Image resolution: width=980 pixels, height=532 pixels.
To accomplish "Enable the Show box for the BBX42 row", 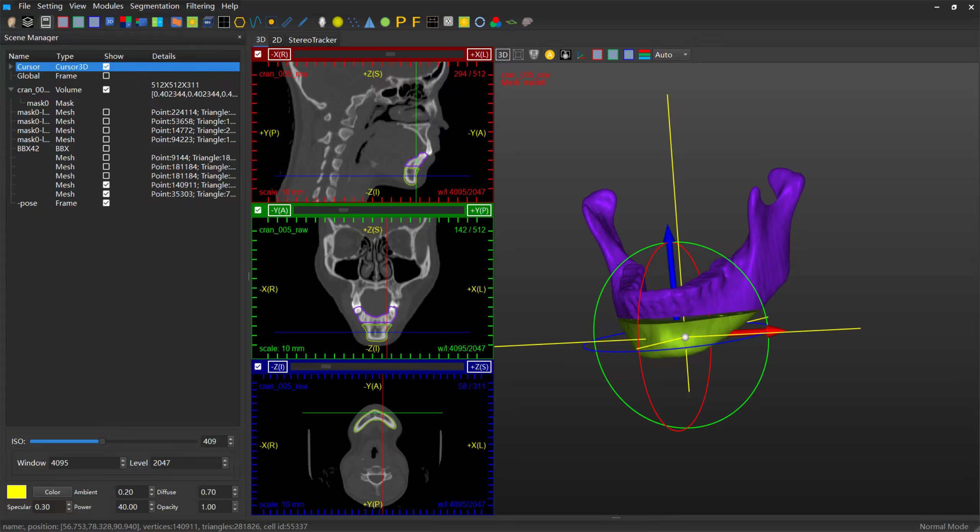I will coord(106,149).
